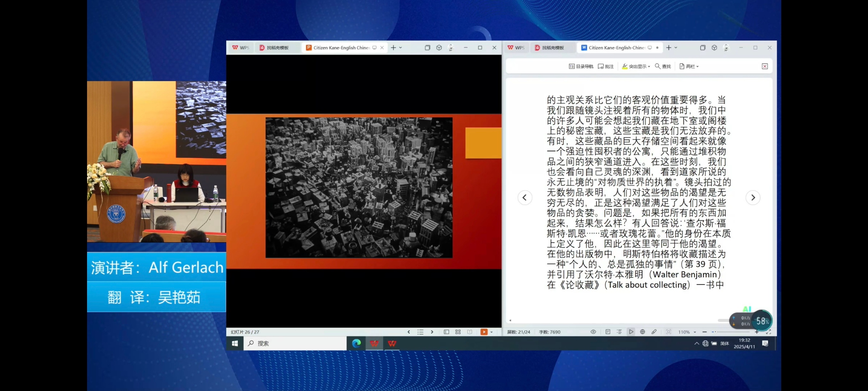Select the pen/highlighter icon in document status bar
The image size is (868, 391).
pos(654,332)
